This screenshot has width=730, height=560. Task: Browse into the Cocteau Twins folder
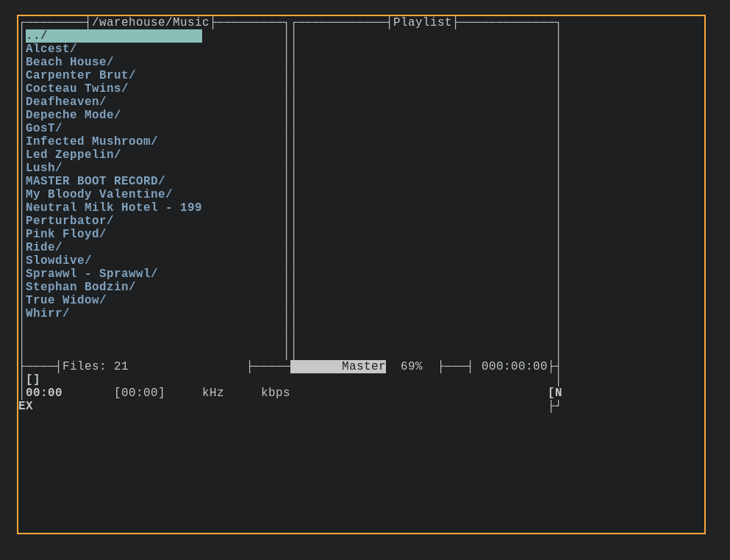(x=76, y=88)
